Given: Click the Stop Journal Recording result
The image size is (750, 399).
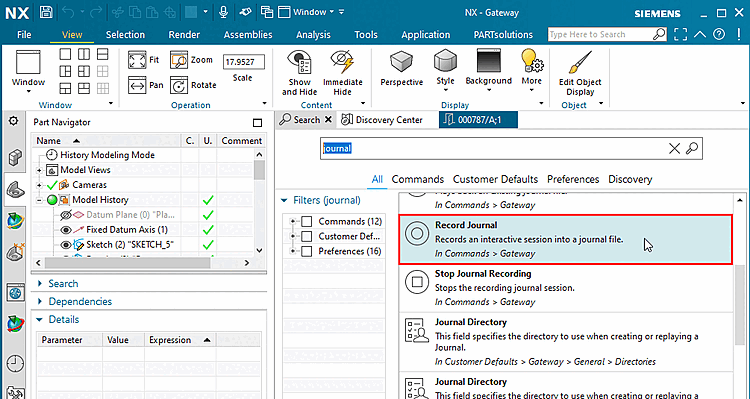Looking at the screenshot, I should [x=566, y=288].
